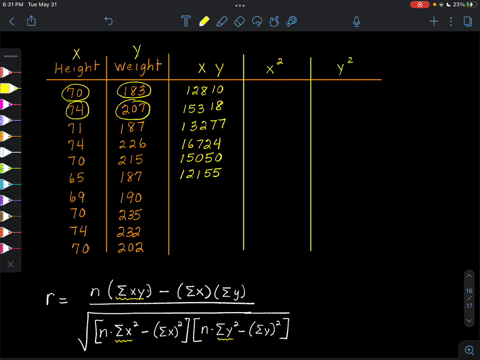Viewport: 480px width, 360px height.
Task: Tap the weight value 232
Action: [x=129, y=232]
